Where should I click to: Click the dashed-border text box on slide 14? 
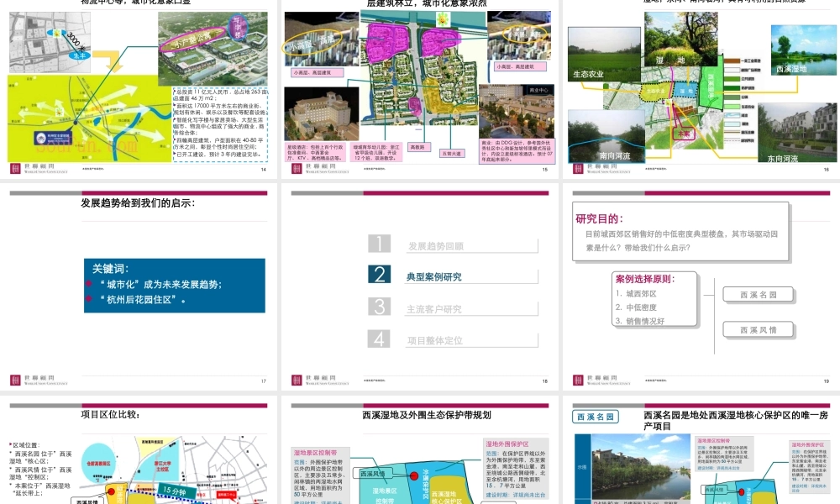[x=220, y=124]
